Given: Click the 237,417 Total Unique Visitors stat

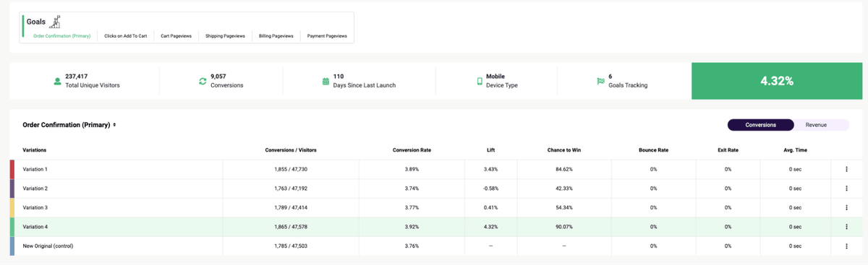Looking at the screenshot, I should click(x=86, y=81).
